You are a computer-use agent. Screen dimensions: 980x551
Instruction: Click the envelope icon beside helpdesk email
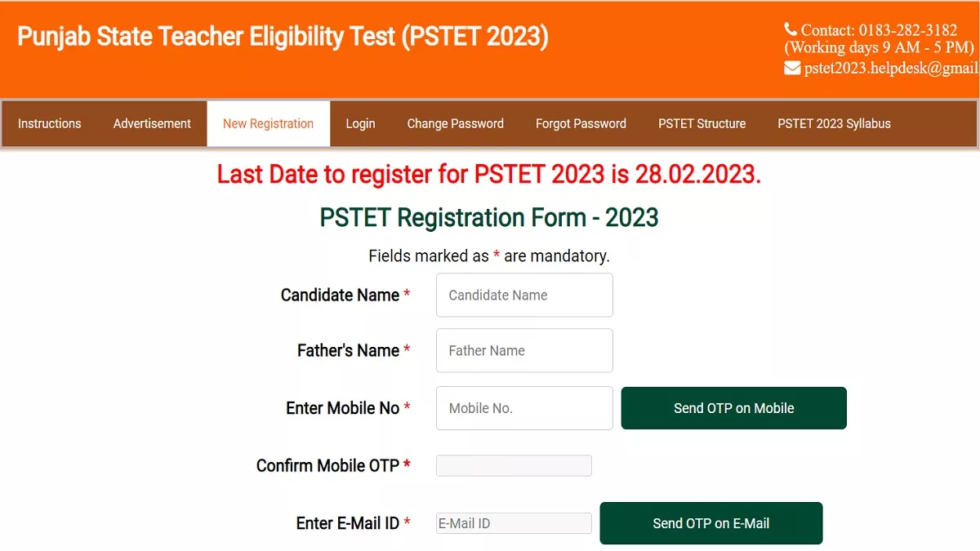pos(792,69)
